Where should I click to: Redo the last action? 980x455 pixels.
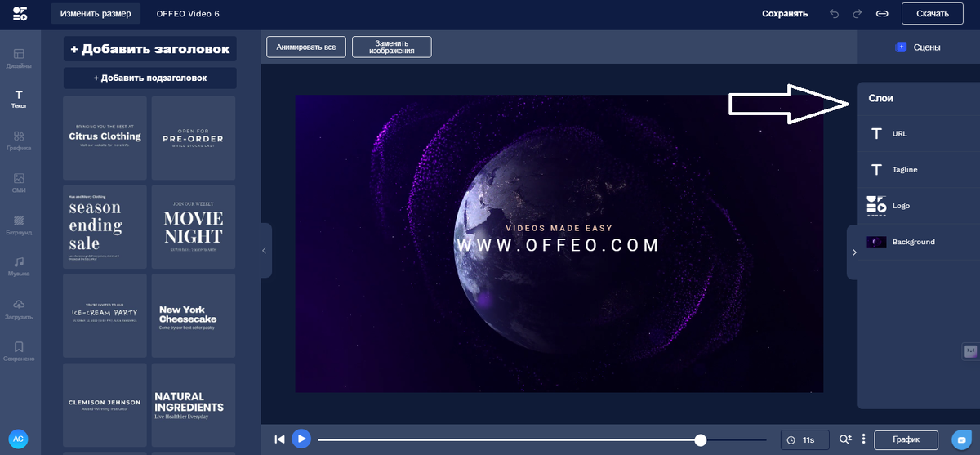(857, 14)
